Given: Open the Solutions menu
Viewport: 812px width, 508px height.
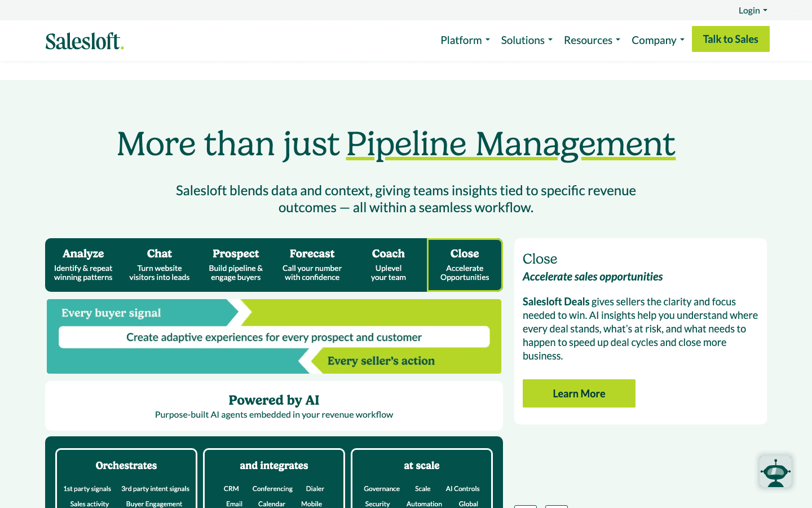Looking at the screenshot, I should coord(527,40).
